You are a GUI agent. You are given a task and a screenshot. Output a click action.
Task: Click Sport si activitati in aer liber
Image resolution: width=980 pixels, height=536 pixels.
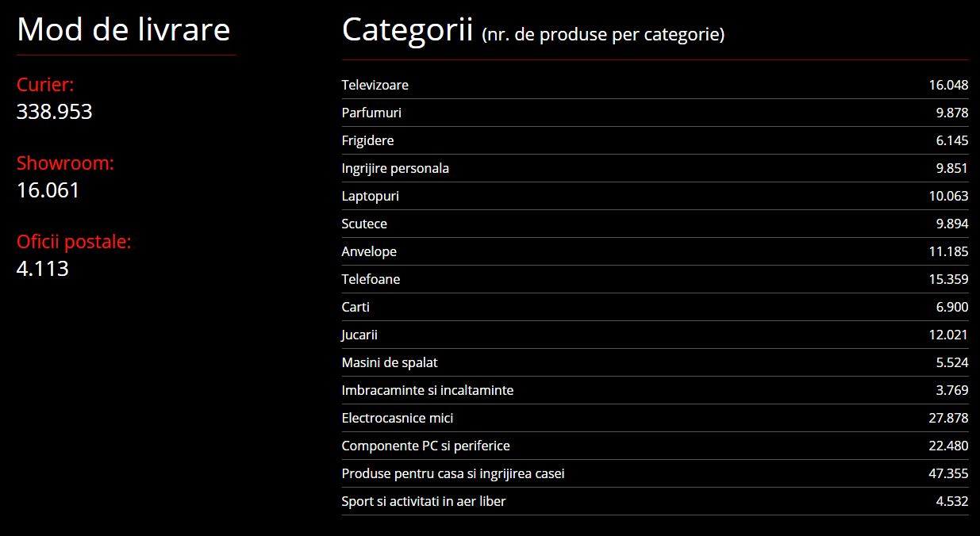click(655, 501)
